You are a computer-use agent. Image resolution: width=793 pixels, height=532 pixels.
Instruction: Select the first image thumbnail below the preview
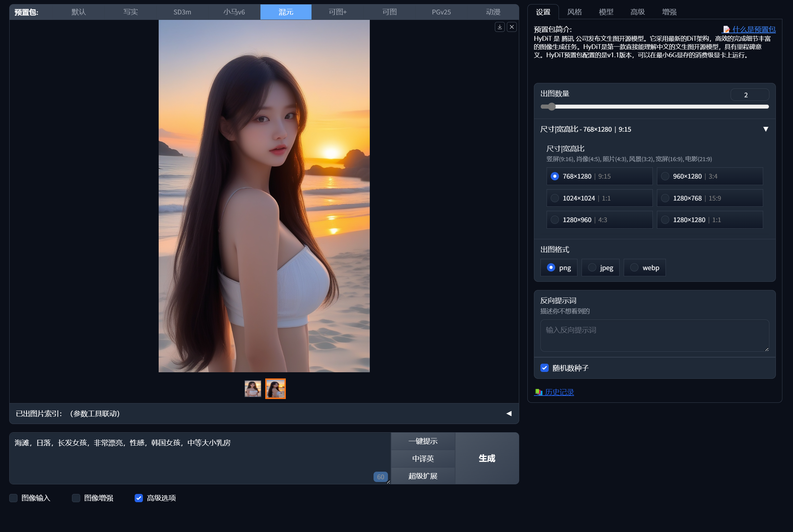point(253,388)
